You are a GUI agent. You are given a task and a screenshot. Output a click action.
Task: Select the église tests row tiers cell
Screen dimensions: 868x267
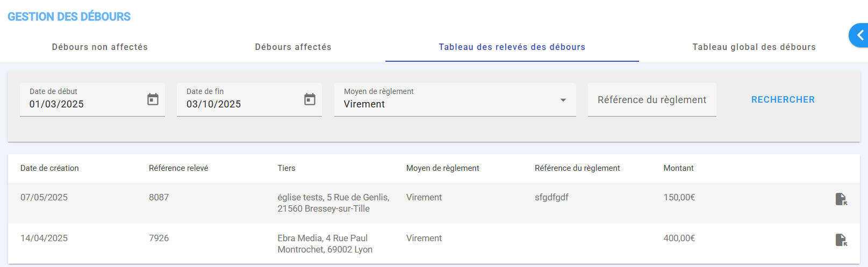point(333,203)
